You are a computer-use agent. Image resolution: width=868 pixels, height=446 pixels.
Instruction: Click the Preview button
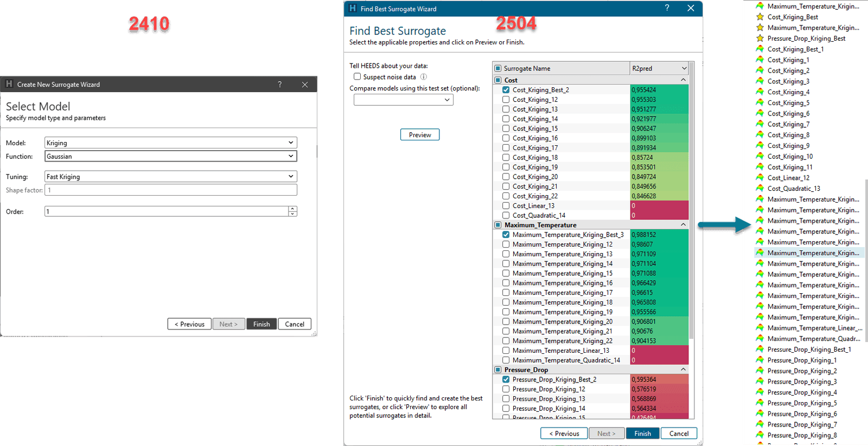[x=420, y=135]
